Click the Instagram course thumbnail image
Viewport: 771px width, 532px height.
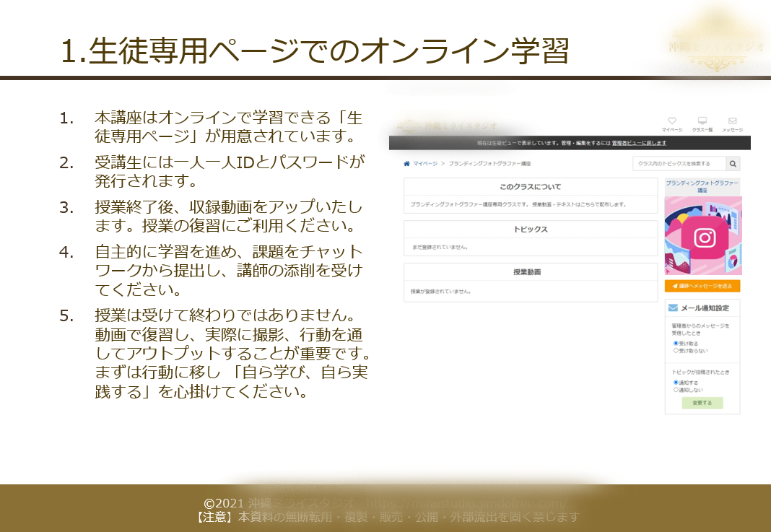(702, 235)
